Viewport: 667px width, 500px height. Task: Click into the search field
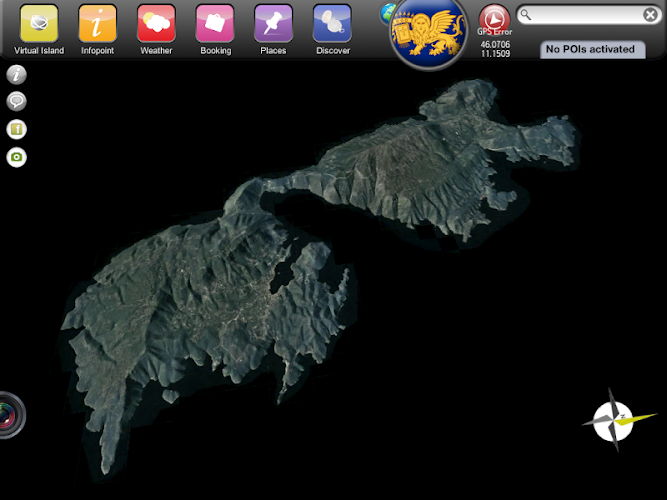click(587, 15)
